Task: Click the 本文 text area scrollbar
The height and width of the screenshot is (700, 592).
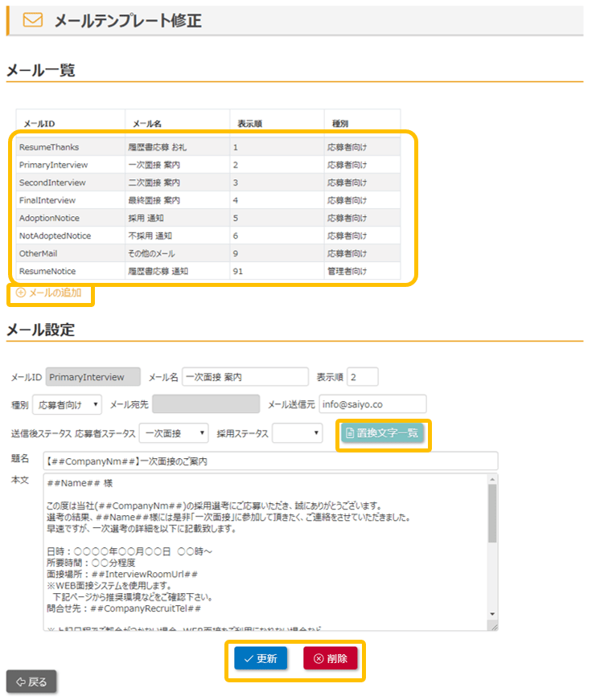Action: click(x=492, y=514)
